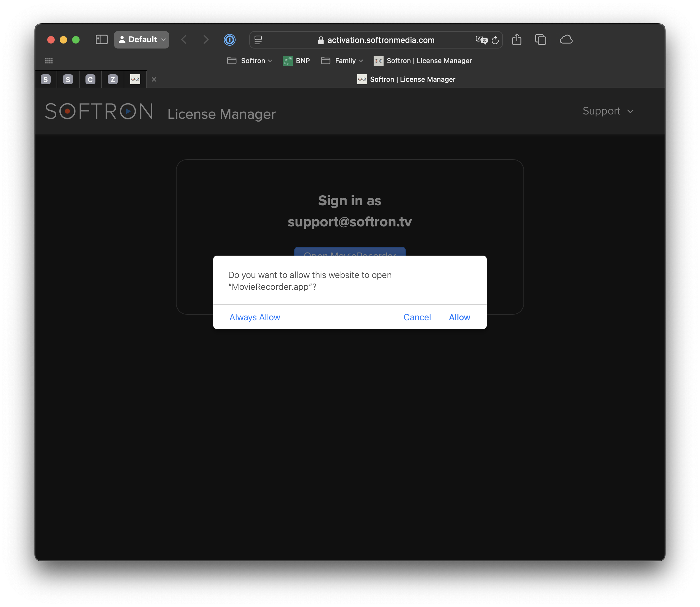Open iCloud Tabs icon
Screen dimensions: 700x607
point(566,39)
